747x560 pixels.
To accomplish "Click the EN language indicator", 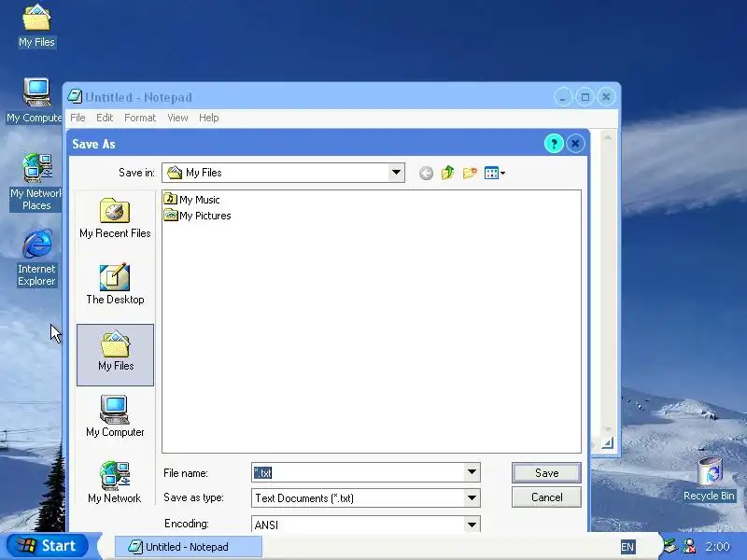I will point(627,547).
